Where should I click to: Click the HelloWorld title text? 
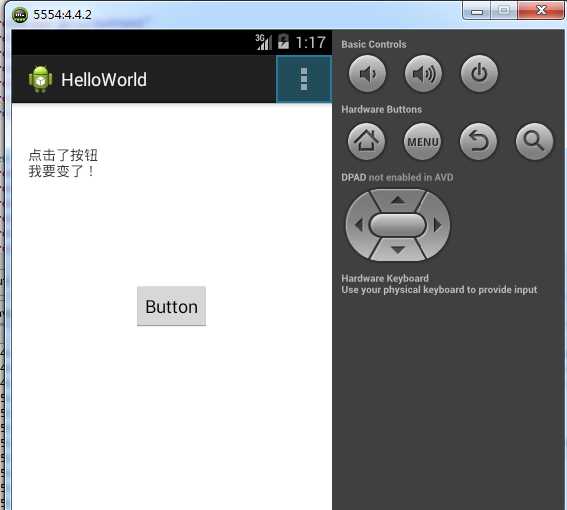point(104,80)
